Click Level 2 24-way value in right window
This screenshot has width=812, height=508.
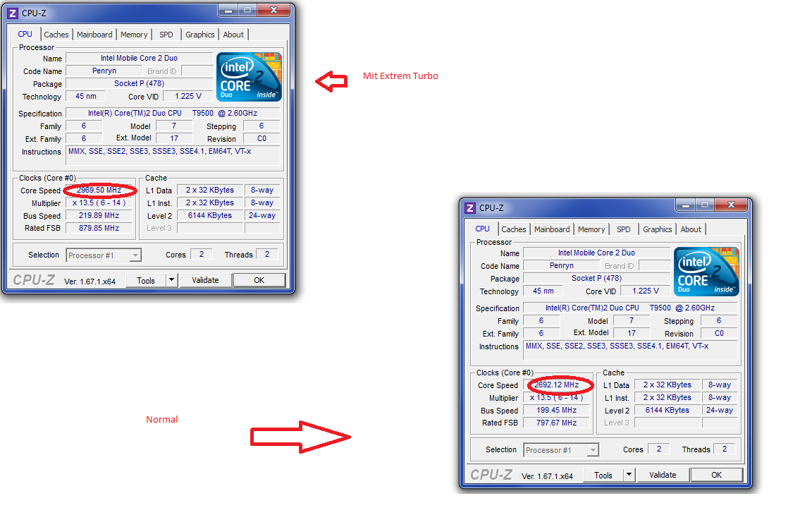tap(719, 411)
